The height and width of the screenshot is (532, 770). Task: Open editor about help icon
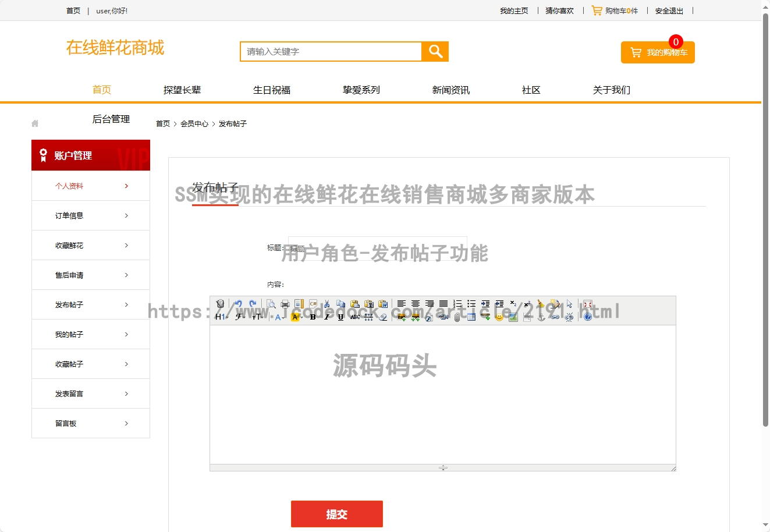588,317
